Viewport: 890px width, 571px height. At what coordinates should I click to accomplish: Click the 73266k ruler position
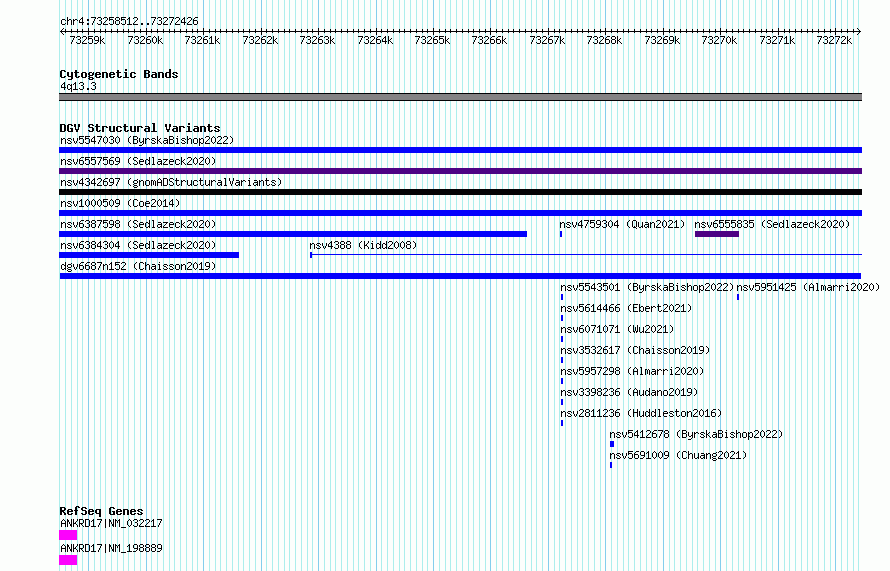pyautogui.click(x=489, y=40)
